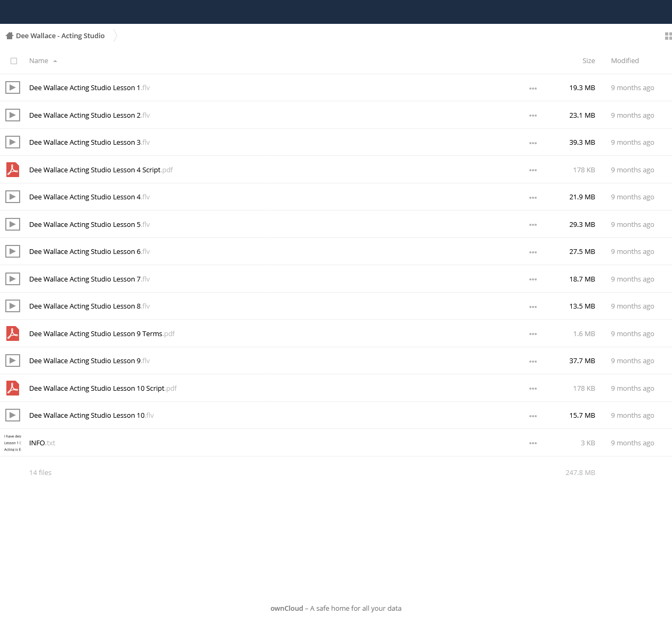Open actions menu for Lesson 7.flv
The width and height of the screenshot is (672, 624).
pyautogui.click(x=533, y=279)
